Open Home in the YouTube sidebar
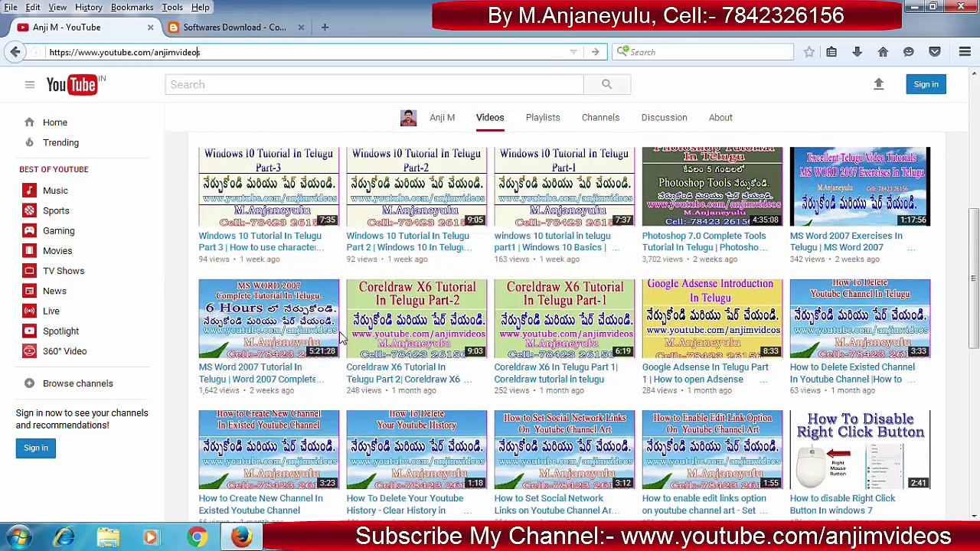 [x=55, y=122]
